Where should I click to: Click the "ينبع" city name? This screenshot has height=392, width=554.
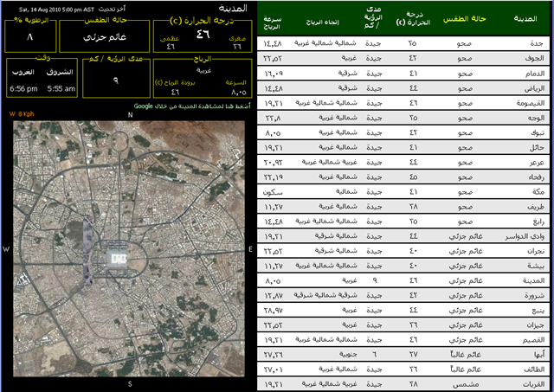coord(538,311)
